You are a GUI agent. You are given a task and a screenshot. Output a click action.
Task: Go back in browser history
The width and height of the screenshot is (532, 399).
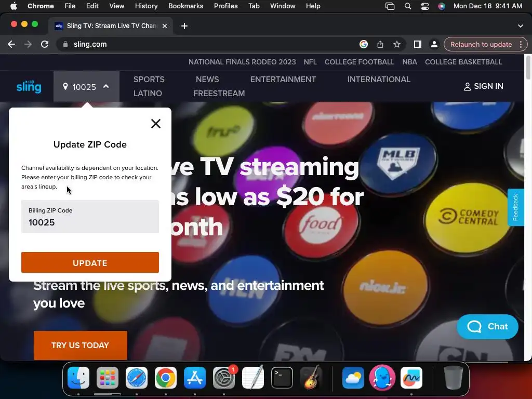pos(11,45)
